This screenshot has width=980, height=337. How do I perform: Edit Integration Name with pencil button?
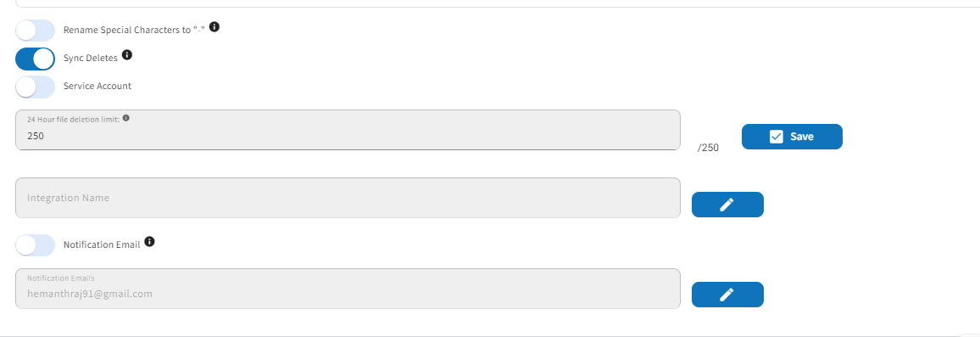(727, 205)
